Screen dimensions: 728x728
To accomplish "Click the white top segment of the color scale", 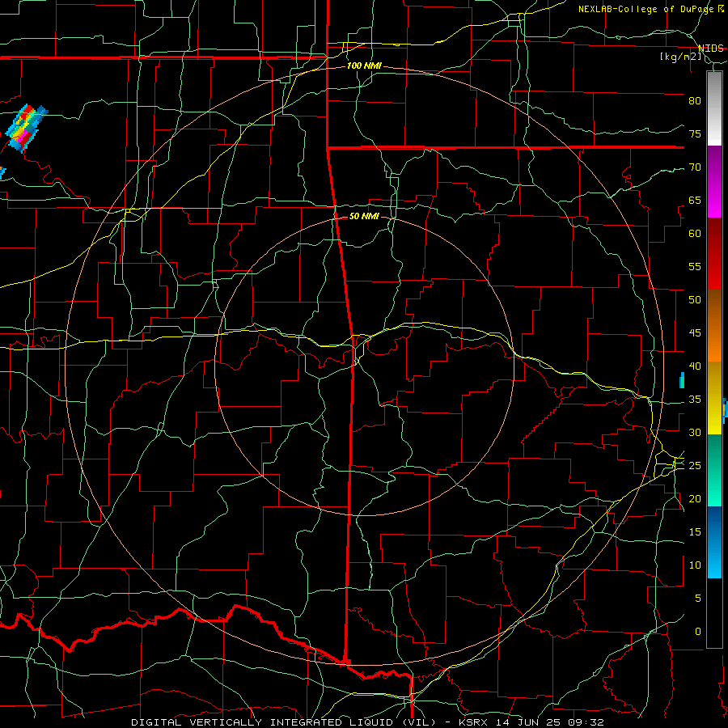I will click(714, 108).
